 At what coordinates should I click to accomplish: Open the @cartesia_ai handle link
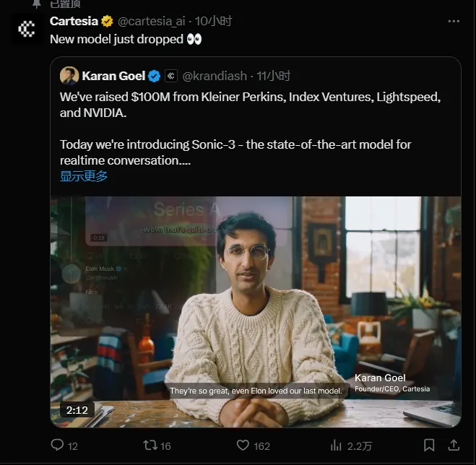coord(149,22)
